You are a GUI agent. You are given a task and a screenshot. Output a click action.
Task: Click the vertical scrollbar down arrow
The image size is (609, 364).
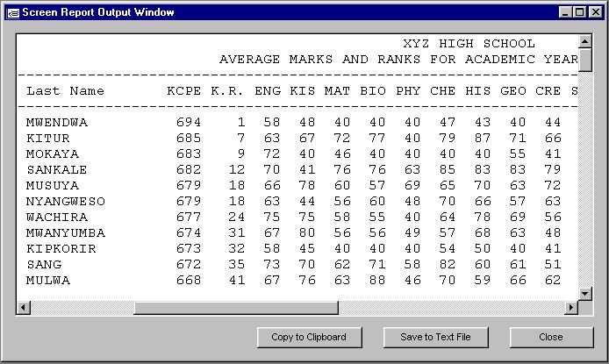coord(585,293)
